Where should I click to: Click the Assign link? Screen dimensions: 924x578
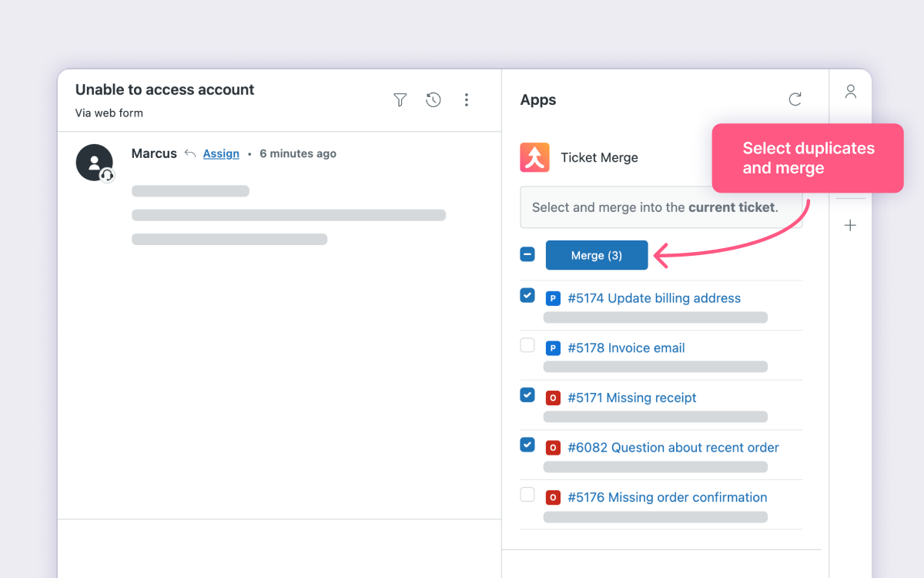click(221, 153)
